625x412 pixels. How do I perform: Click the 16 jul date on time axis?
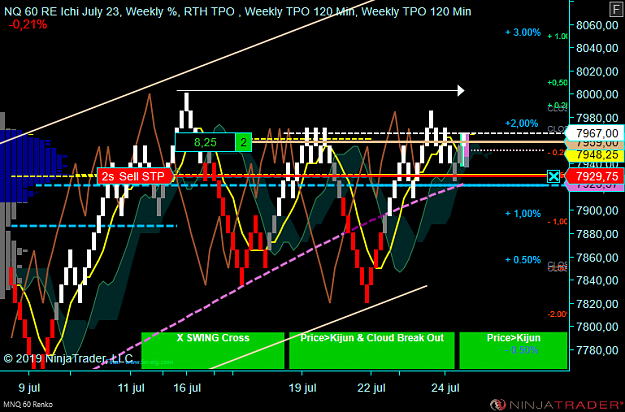187,388
